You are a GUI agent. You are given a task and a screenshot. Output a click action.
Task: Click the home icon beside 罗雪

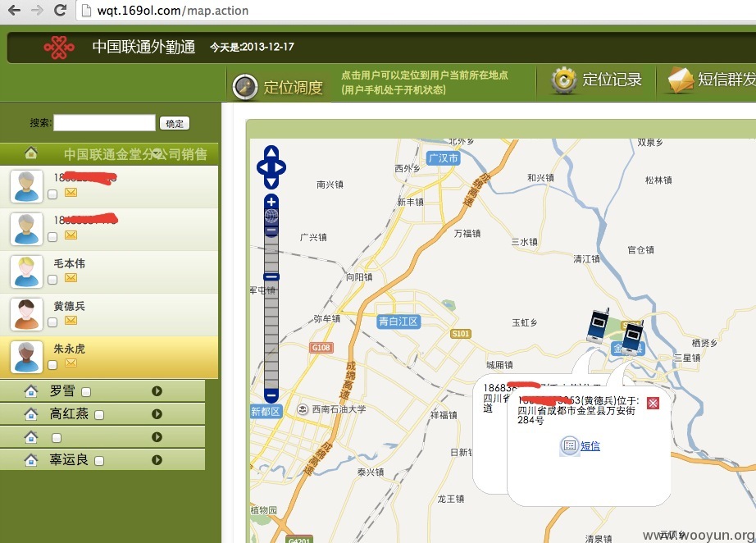pyautogui.click(x=31, y=391)
